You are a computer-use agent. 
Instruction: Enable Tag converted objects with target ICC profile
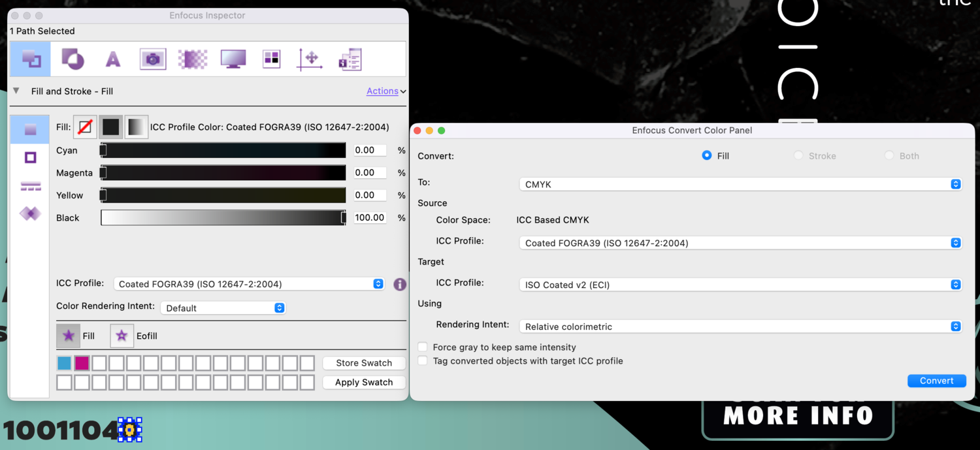coord(423,361)
